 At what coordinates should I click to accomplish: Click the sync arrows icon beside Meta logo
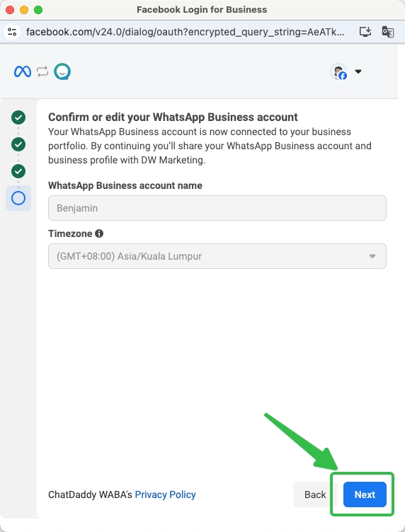[x=42, y=71]
